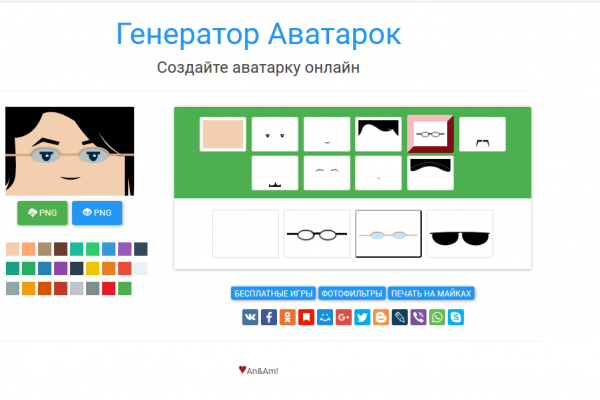Open the mustache category tile
Viewport: 600px width, 400px height.
(x=482, y=134)
